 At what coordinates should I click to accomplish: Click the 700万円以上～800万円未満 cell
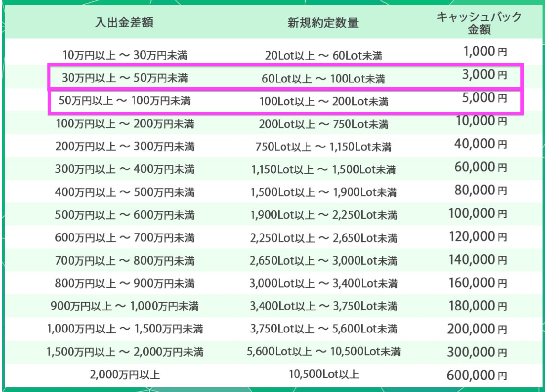[125, 261]
